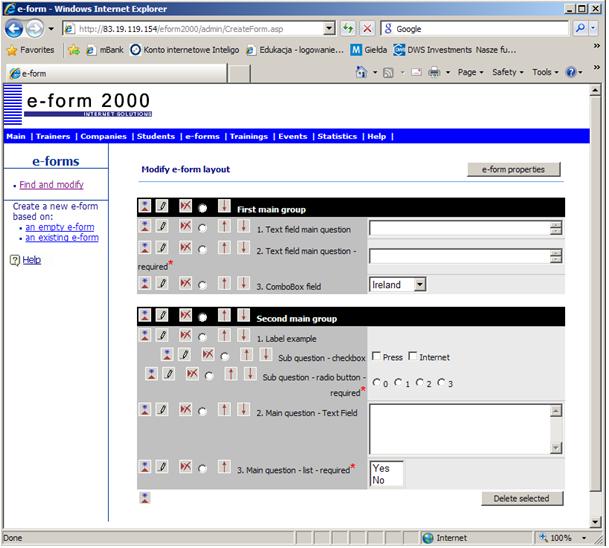Insert item at '2. Text field main question' row
609x548 pixels.
[145, 248]
